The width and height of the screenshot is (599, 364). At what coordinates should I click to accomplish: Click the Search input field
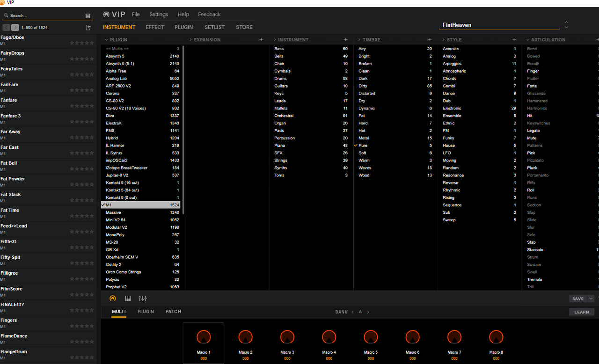[x=46, y=15]
